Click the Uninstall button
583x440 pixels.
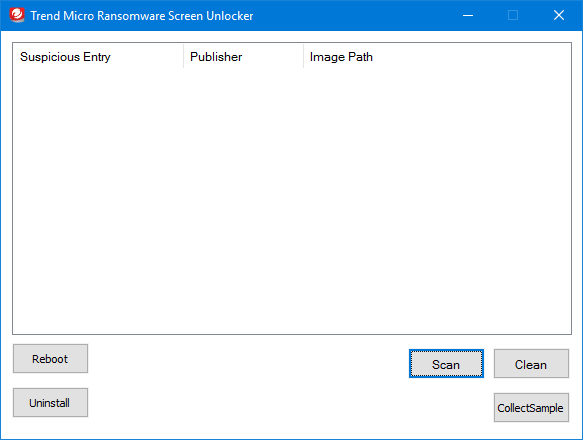click(x=50, y=402)
